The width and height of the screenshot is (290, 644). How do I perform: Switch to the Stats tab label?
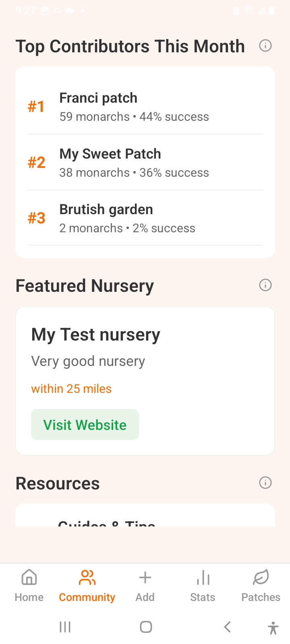point(203,597)
